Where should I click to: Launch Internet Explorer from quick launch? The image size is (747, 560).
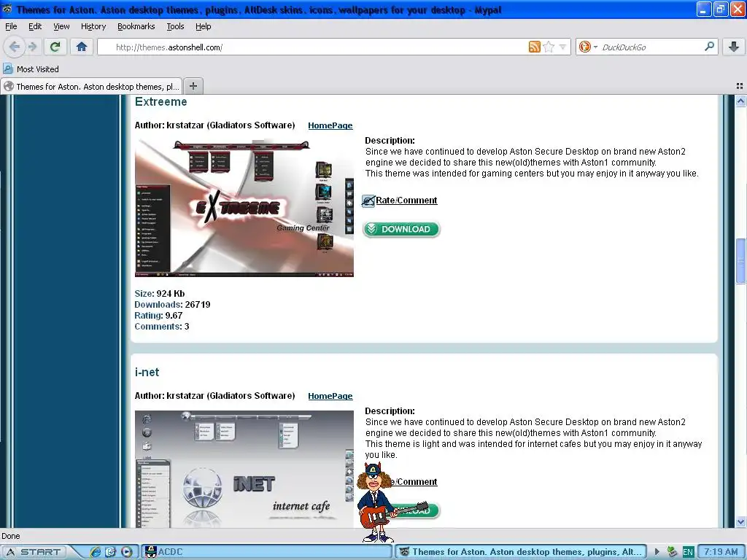96,552
